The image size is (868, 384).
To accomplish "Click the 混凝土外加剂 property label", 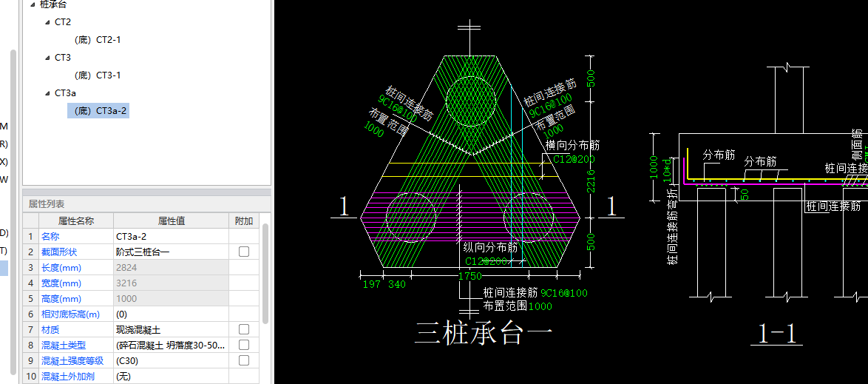I will click(68, 377).
